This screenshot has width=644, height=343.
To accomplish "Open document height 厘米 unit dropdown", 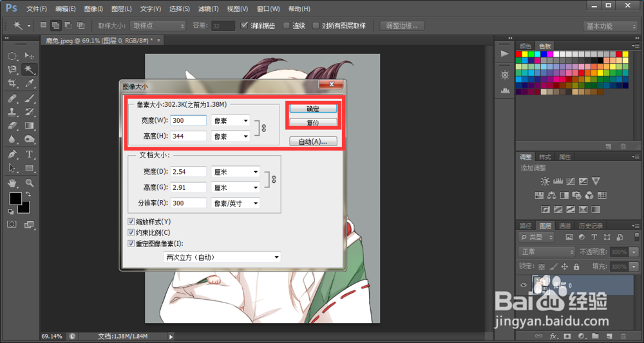I will pyautogui.click(x=235, y=187).
